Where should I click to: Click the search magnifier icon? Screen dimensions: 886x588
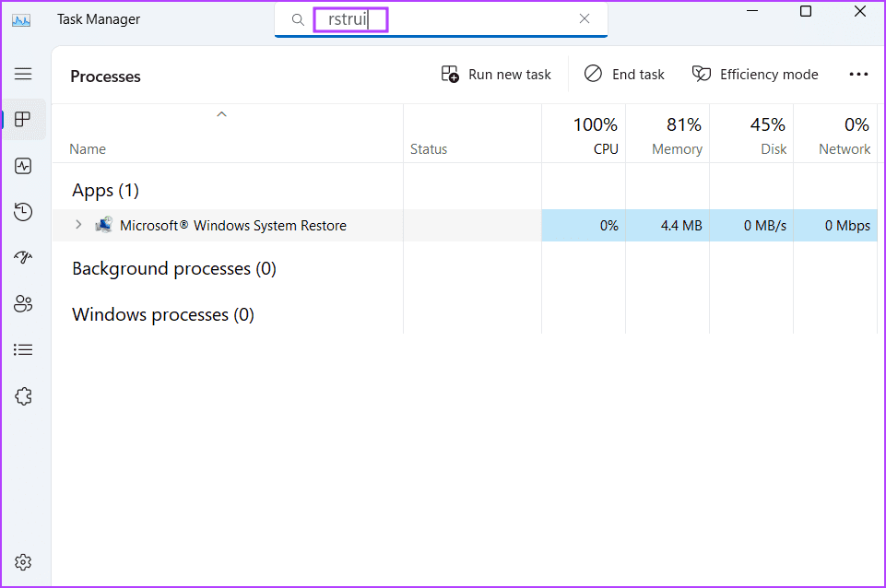tap(298, 19)
